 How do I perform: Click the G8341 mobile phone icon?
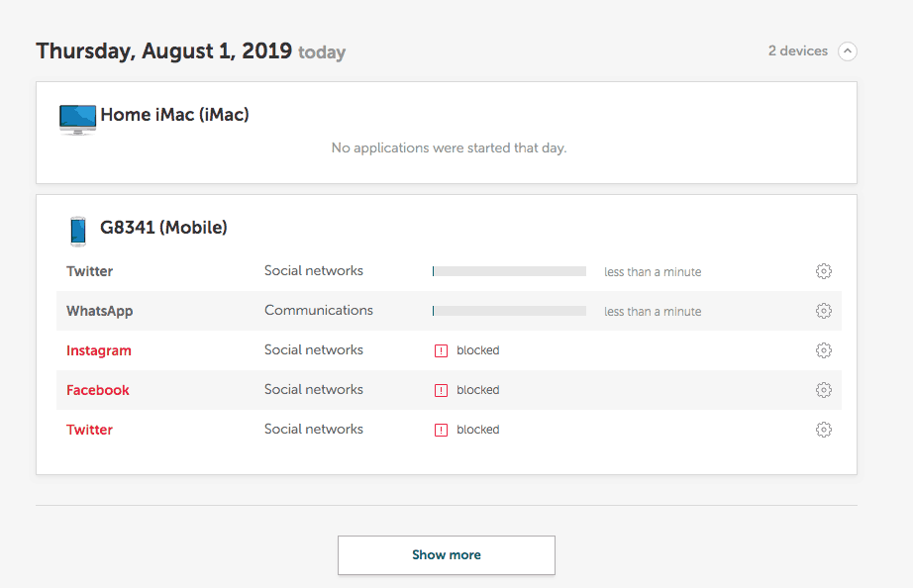pyautogui.click(x=78, y=231)
